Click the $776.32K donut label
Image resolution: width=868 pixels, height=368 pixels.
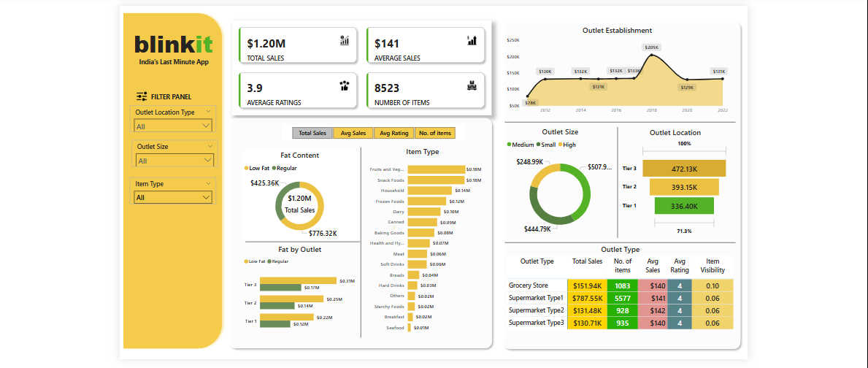click(323, 233)
